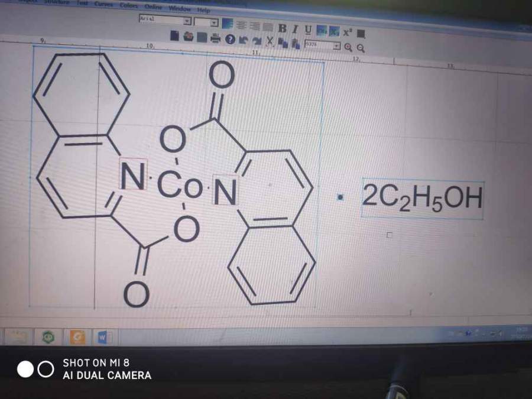Click the first blue formula-style icon

322,31
